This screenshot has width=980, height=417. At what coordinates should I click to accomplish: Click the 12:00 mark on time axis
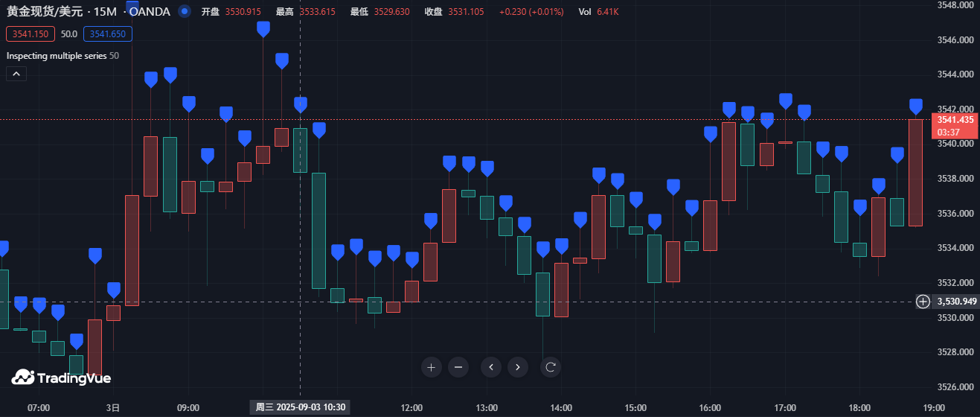coord(411,407)
